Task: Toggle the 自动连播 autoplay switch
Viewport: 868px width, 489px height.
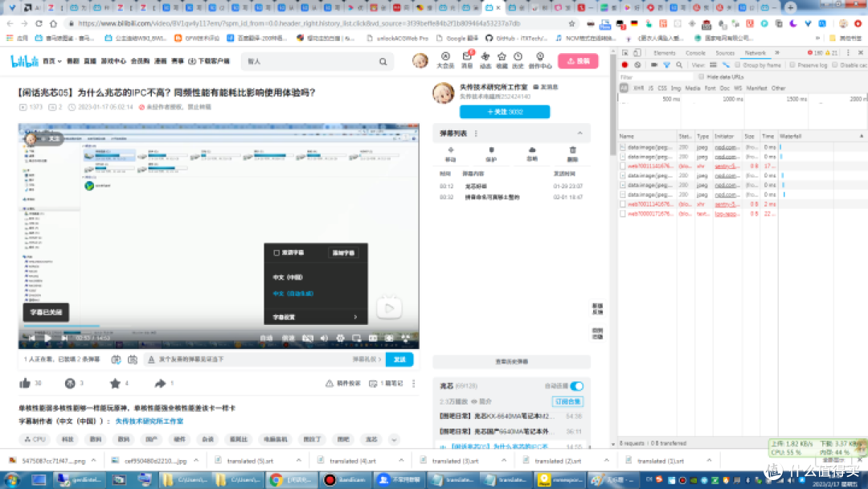Action: (577, 386)
